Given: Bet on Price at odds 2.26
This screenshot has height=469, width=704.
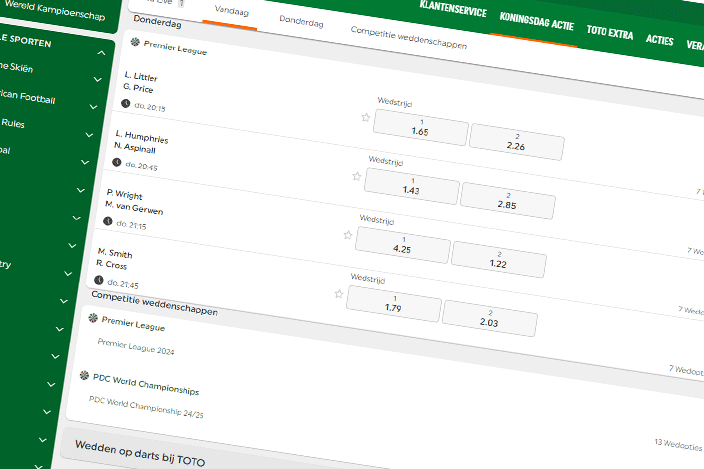Looking at the screenshot, I should pos(516,142).
